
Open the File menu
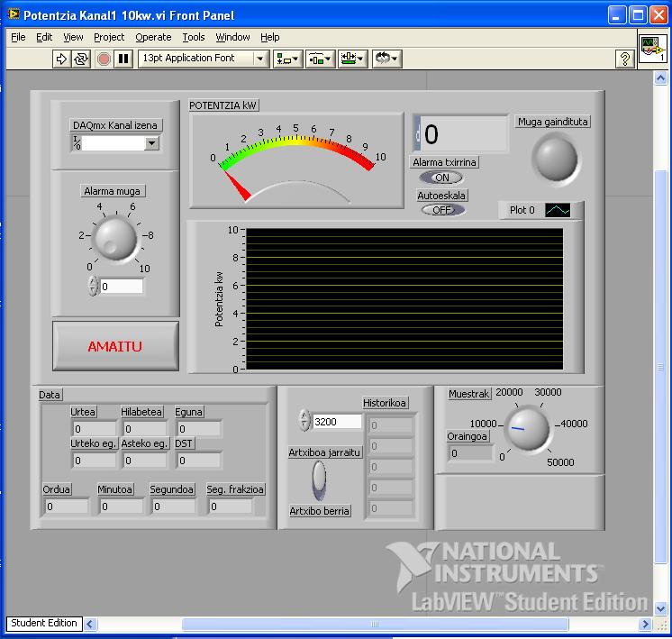coord(18,37)
